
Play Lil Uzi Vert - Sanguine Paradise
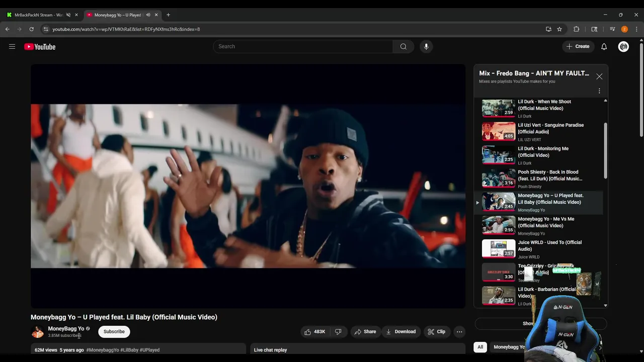coord(538,132)
